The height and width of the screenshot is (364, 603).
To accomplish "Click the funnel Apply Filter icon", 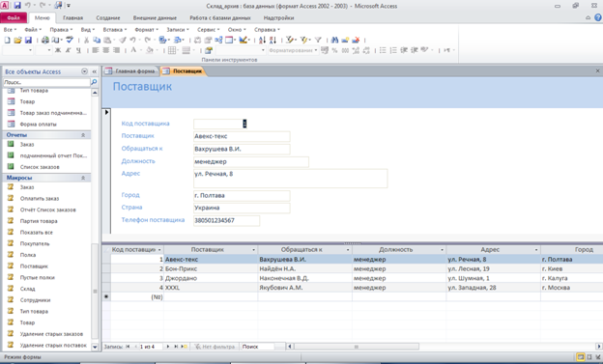I will pyautogui.click(x=318, y=40).
